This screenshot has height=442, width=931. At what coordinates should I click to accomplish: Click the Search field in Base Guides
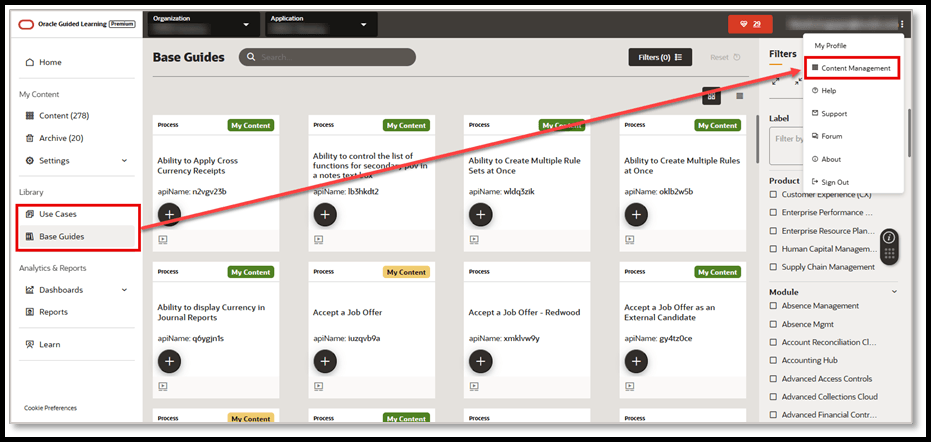(327, 57)
